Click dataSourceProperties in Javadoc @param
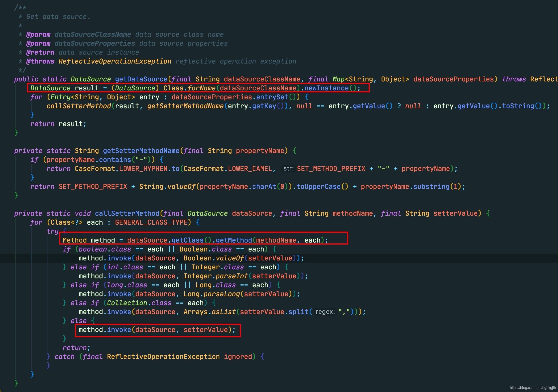The width and height of the screenshot is (558, 392). tap(95, 43)
